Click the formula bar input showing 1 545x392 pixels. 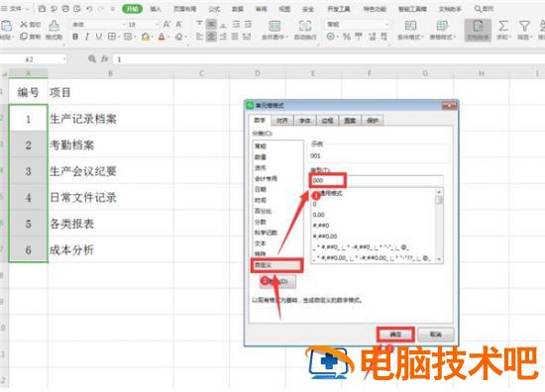pos(328,59)
